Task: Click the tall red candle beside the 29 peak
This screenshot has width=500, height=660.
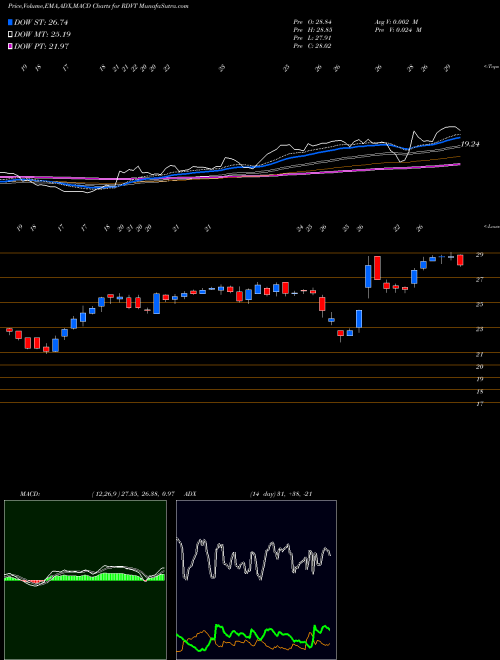Action: tap(377, 268)
